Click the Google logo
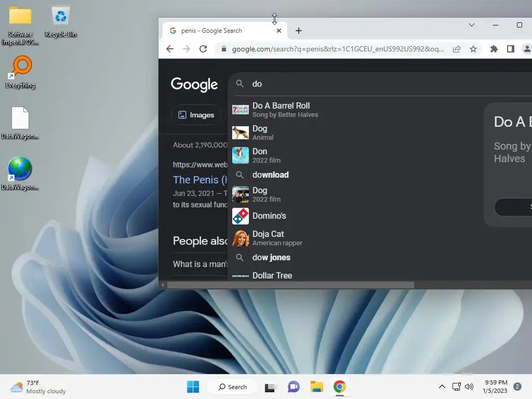This screenshot has height=399, width=532. (194, 84)
